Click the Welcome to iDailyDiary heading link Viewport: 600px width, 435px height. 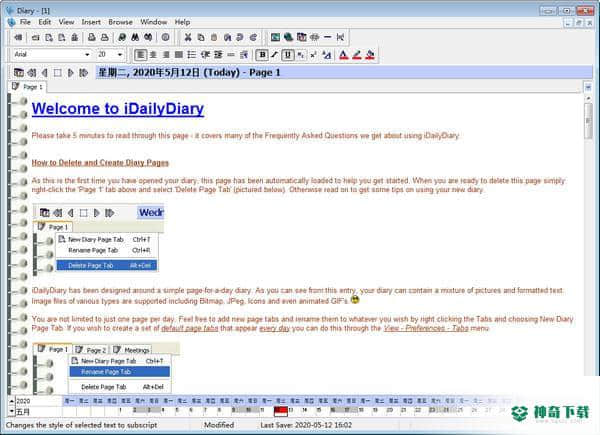(118, 109)
